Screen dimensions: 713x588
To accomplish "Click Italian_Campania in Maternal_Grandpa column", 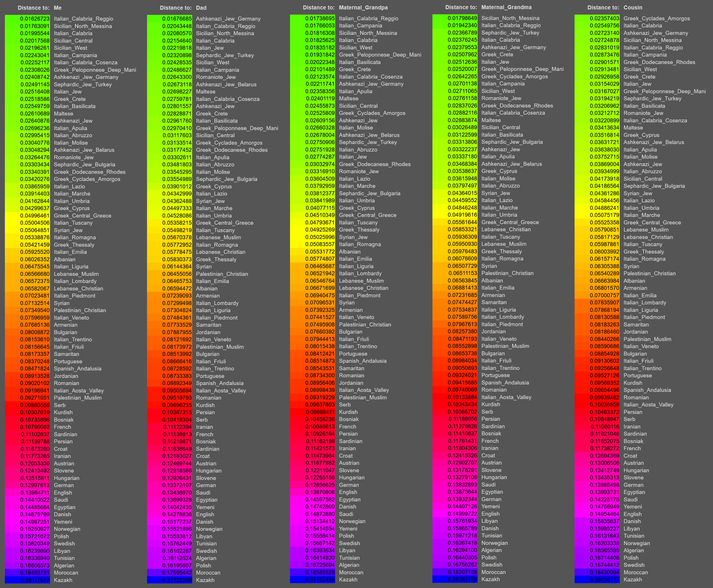I will [x=360, y=25].
